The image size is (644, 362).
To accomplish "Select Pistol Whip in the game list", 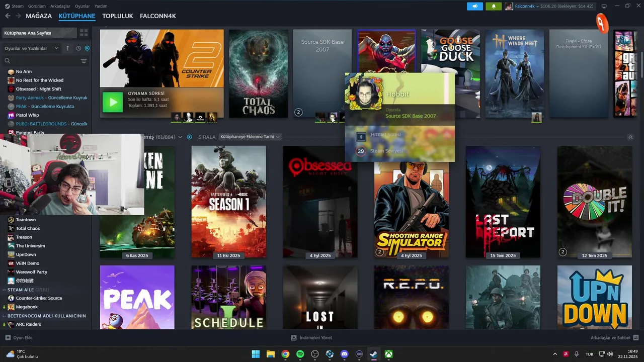I will pos(27,115).
